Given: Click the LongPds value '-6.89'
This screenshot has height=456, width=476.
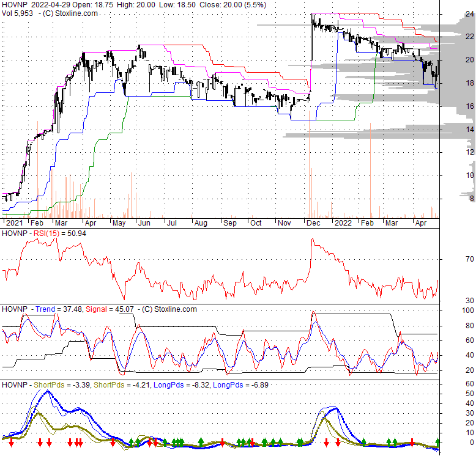Looking at the screenshot, I should point(260,385).
